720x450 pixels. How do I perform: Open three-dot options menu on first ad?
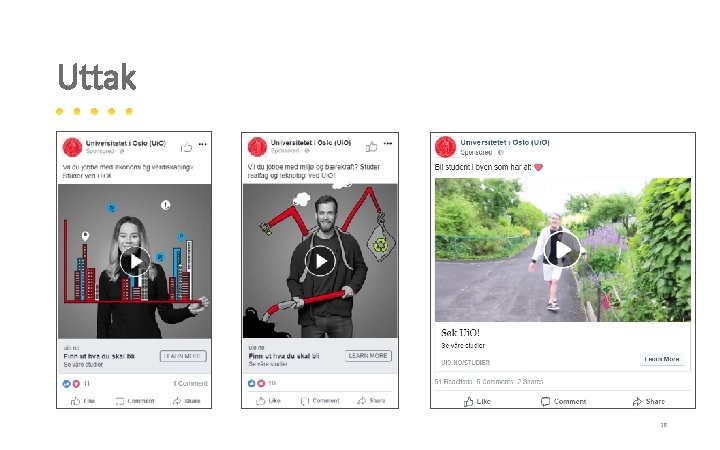(202, 144)
